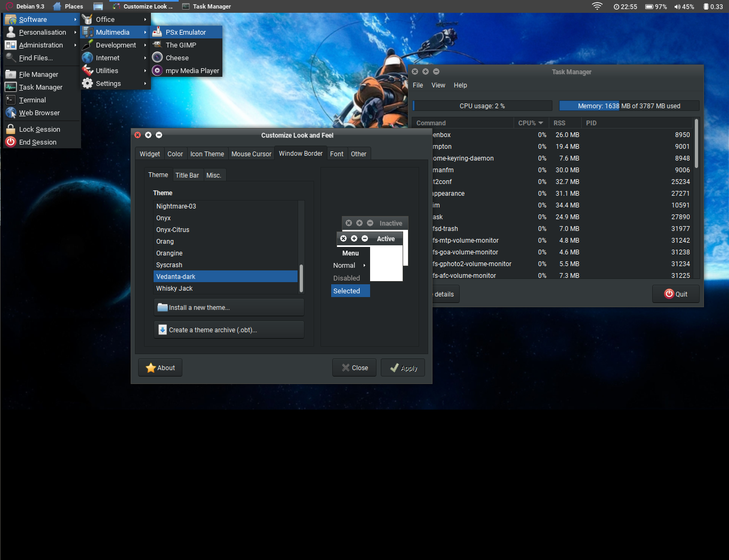Switch to the Other tab
729x560 pixels.
point(358,154)
